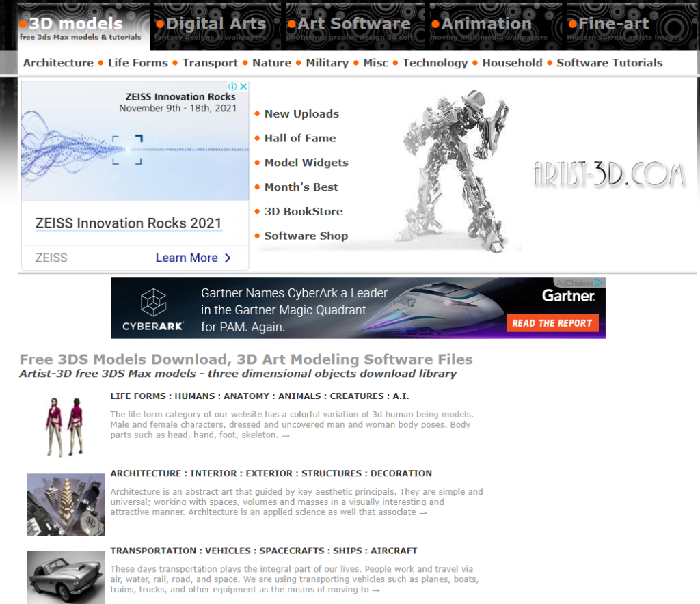This screenshot has width=700, height=604.
Task: View the Month's Best models
Action: [x=301, y=187]
